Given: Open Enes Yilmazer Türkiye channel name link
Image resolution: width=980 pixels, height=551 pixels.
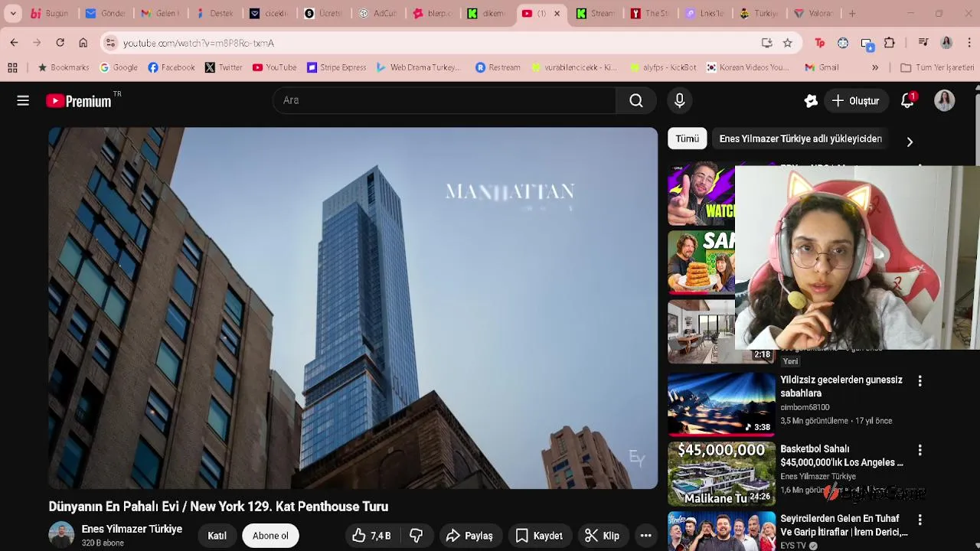Looking at the screenshot, I should click(x=132, y=529).
